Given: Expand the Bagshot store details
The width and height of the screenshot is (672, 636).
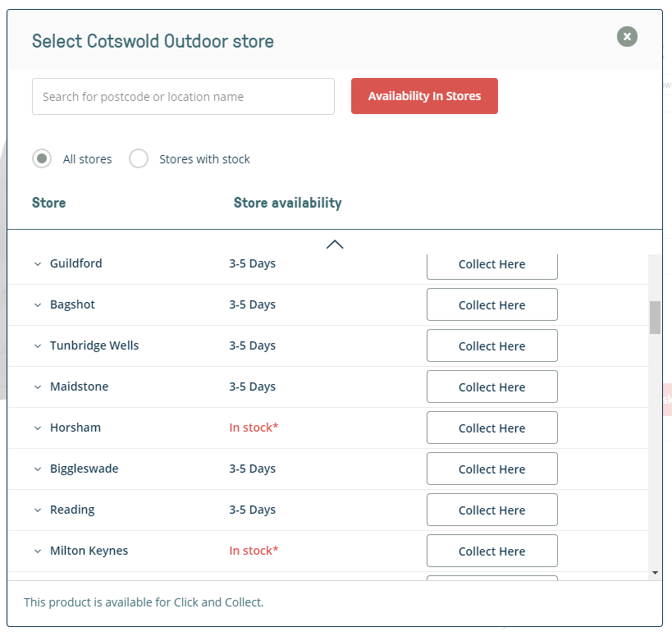Looking at the screenshot, I should coord(38,304).
